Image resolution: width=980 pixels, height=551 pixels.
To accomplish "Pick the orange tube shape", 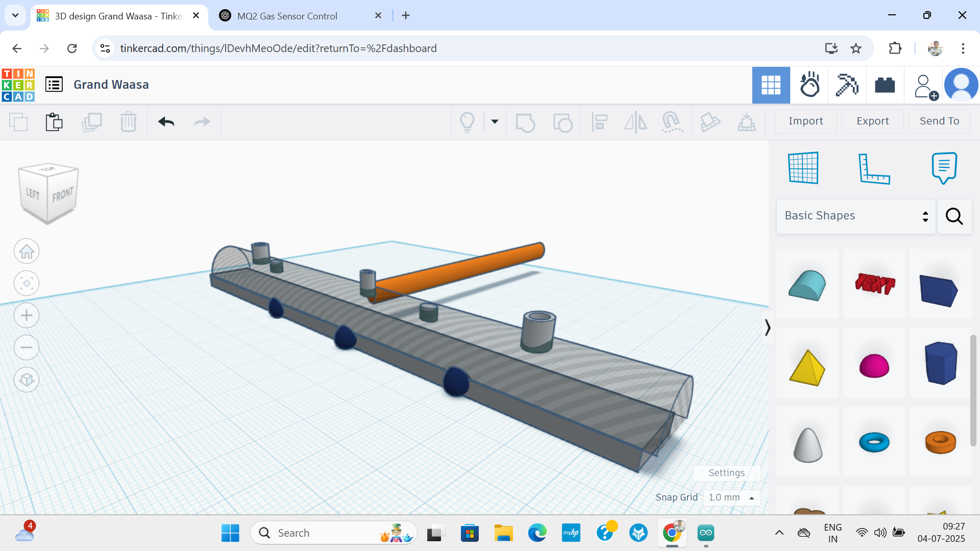I will click(x=940, y=442).
